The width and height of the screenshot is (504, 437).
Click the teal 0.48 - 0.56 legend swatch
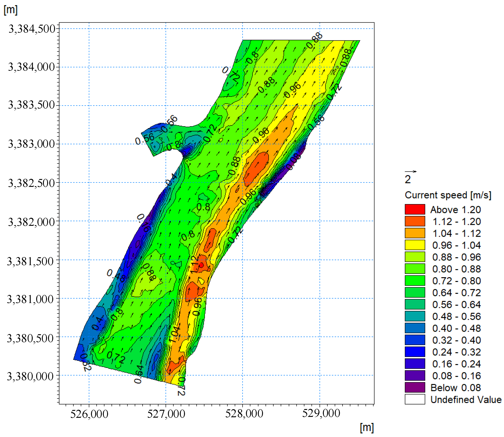click(x=415, y=316)
